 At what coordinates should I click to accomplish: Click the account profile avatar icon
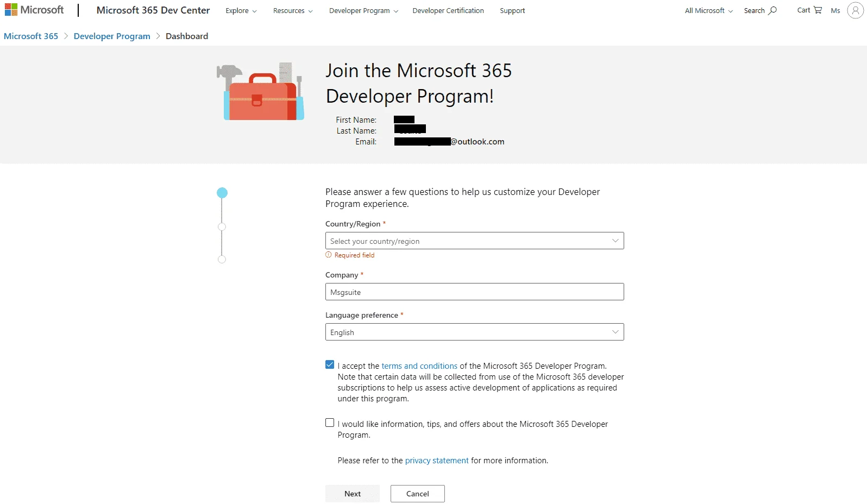click(x=856, y=10)
